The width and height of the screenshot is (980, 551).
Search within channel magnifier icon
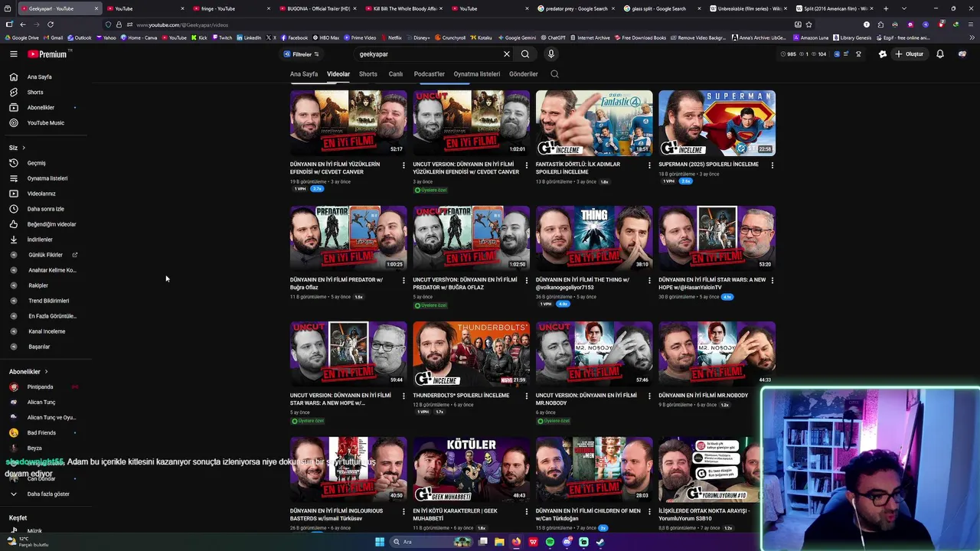(554, 74)
